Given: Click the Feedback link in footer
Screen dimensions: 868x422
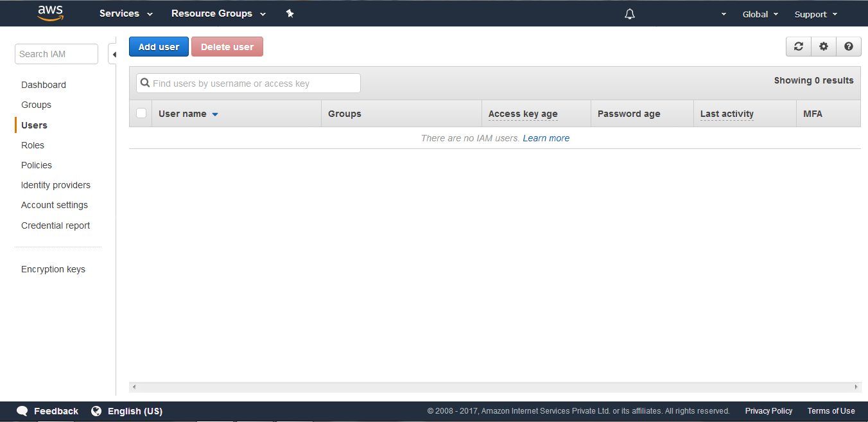Looking at the screenshot, I should pos(56,411).
